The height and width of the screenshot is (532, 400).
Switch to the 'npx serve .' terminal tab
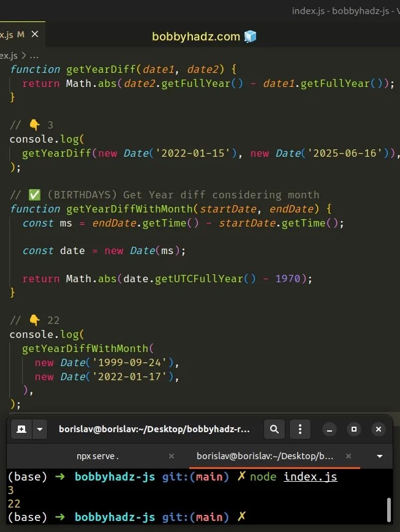97,456
